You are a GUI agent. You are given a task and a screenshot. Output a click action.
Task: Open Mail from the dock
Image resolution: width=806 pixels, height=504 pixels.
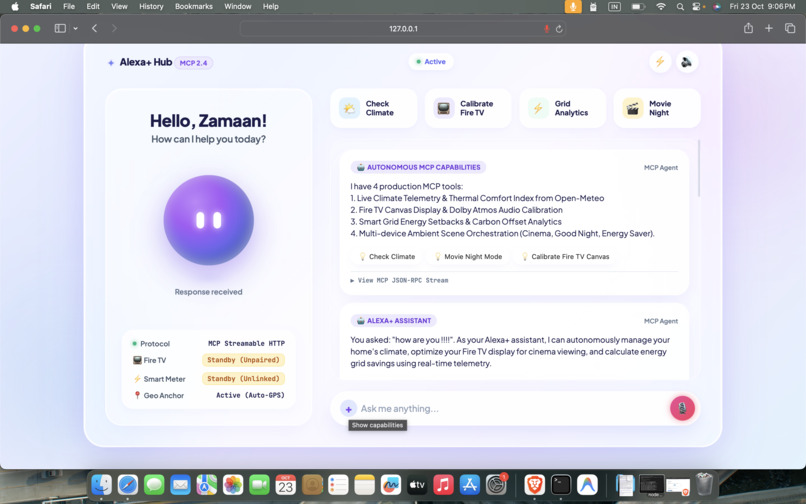pyautogui.click(x=180, y=484)
